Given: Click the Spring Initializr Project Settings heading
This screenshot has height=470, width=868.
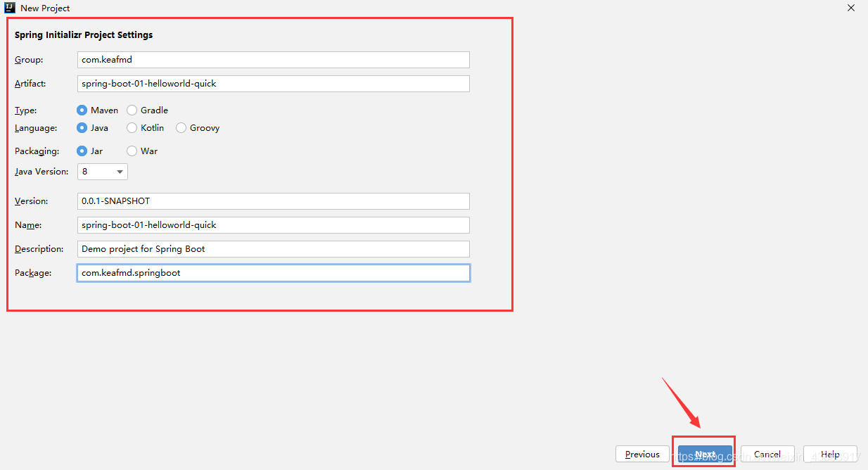Looking at the screenshot, I should (84, 34).
